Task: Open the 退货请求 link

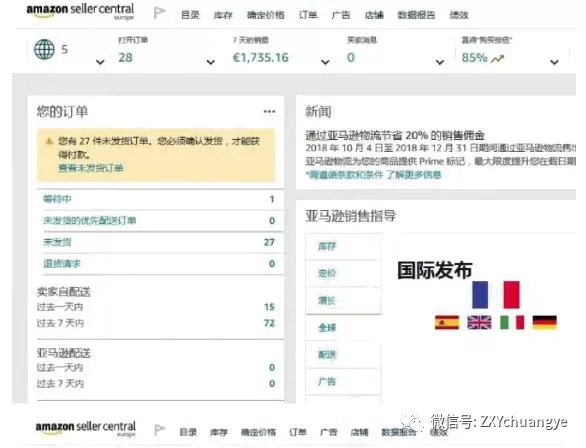Action: click(x=62, y=263)
